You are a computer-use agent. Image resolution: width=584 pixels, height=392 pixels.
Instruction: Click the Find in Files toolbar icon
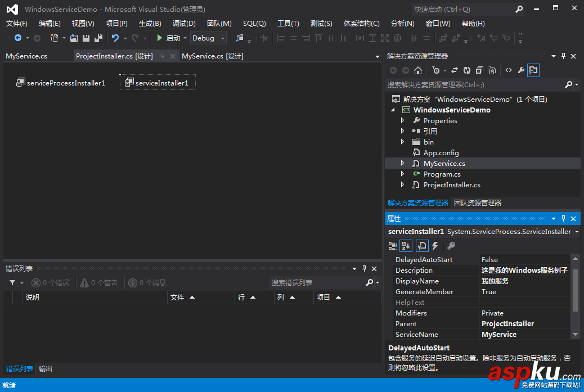point(239,38)
